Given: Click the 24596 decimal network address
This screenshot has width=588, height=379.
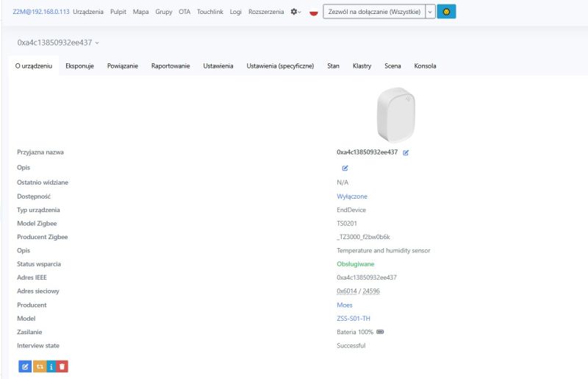Looking at the screenshot, I should click(x=371, y=291).
